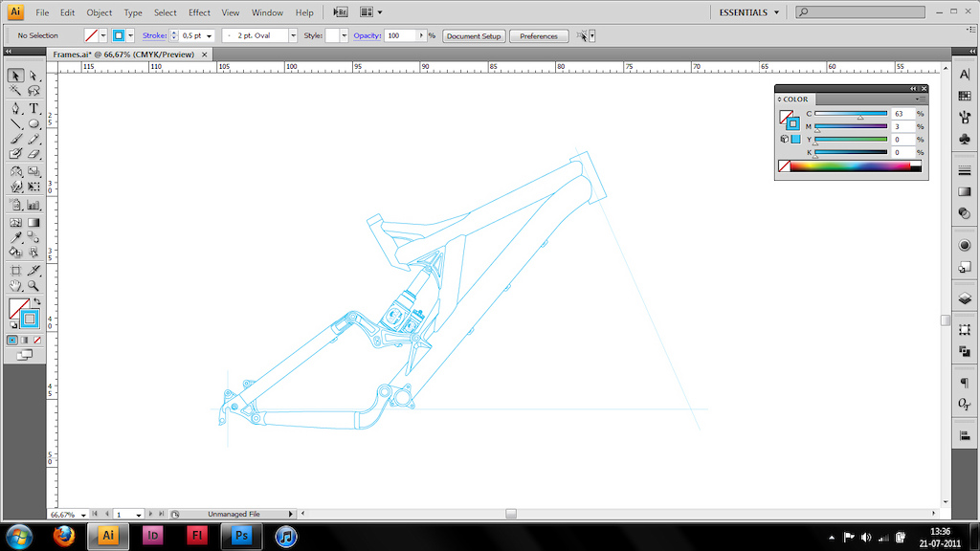Viewport: 980px width, 551px height.
Task: Open the Symbols panel club icon
Action: (x=965, y=139)
